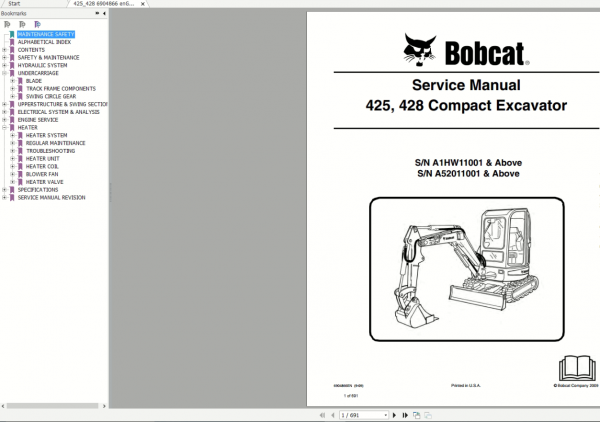The height and width of the screenshot is (422, 600).
Task: Click the open book icon on page
Action: pos(577,368)
